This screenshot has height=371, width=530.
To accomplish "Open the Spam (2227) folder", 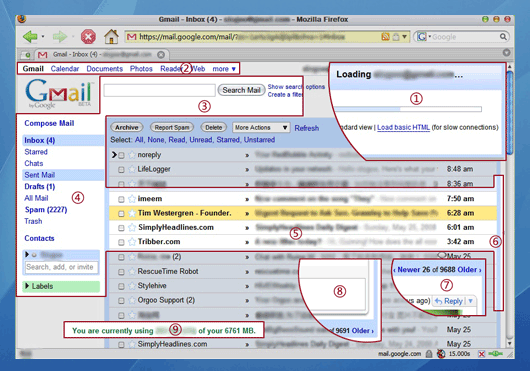I will pyautogui.click(x=46, y=210).
